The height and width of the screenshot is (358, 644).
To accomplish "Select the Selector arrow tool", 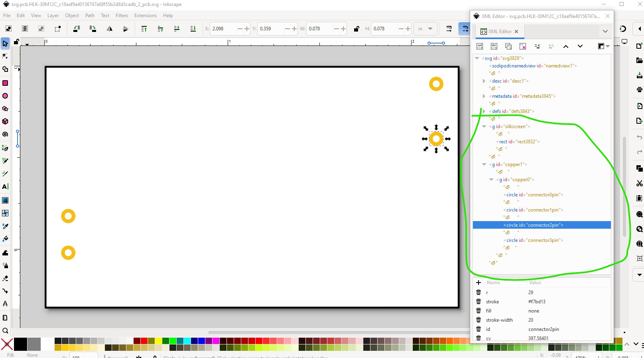I will pyautogui.click(x=5, y=43).
